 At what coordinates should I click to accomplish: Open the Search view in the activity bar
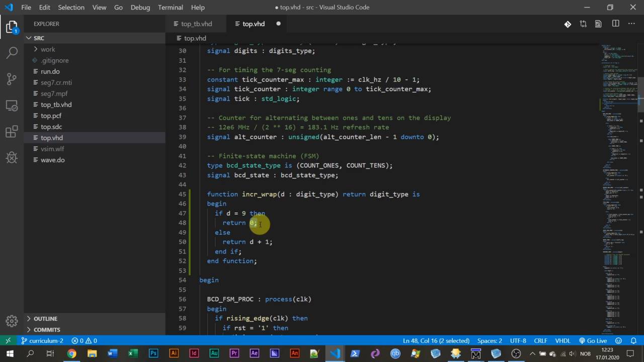coord(12,52)
